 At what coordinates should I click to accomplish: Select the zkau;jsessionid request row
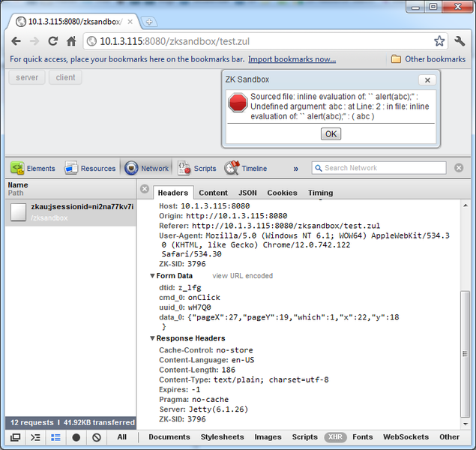(70, 212)
